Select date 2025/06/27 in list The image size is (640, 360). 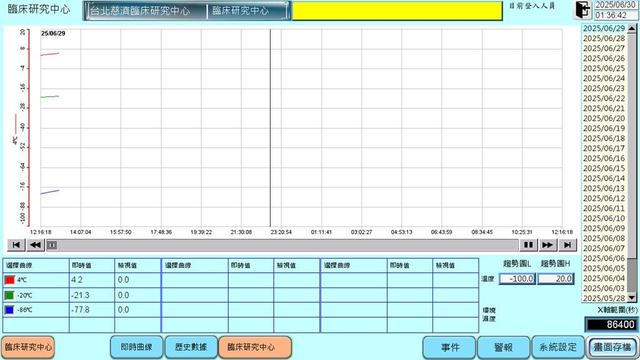pyautogui.click(x=604, y=49)
